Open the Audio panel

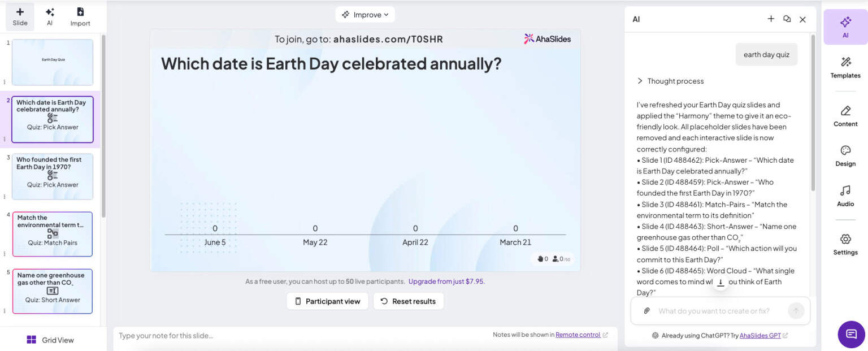click(x=845, y=196)
